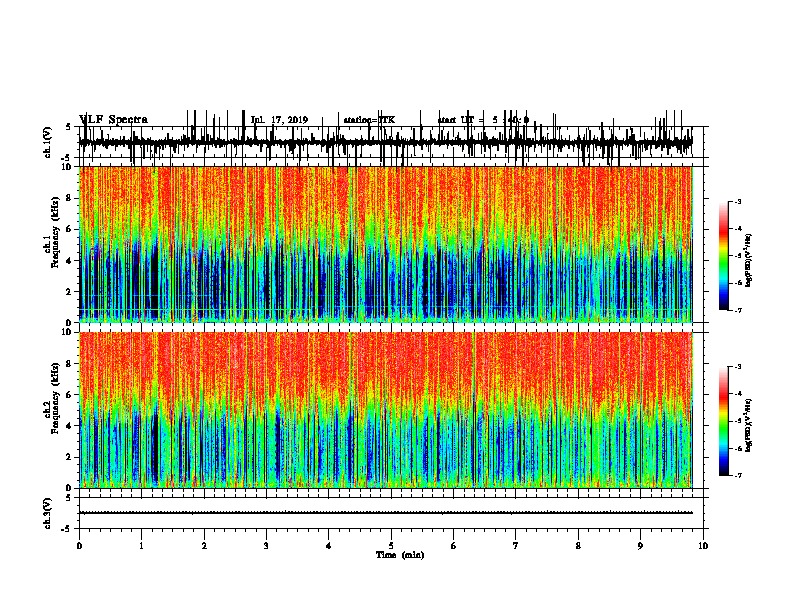Click time axis tick label "8"
Screen dimensions: 792x612
tap(578, 546)
